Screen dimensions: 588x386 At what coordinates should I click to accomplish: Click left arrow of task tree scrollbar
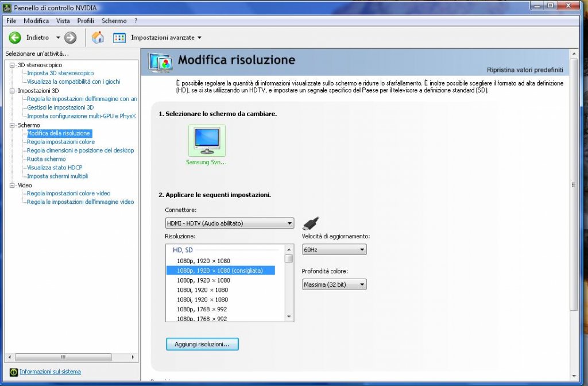(10, 357)
